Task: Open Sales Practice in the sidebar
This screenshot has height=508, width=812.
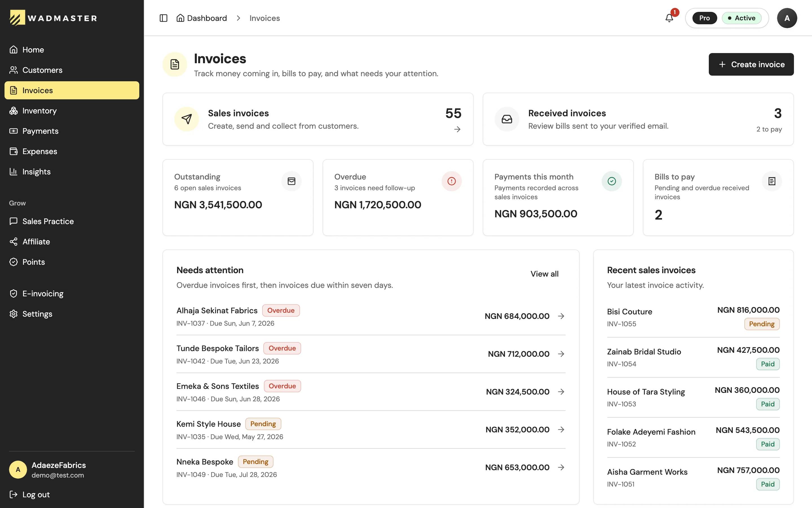Action: 72,222
